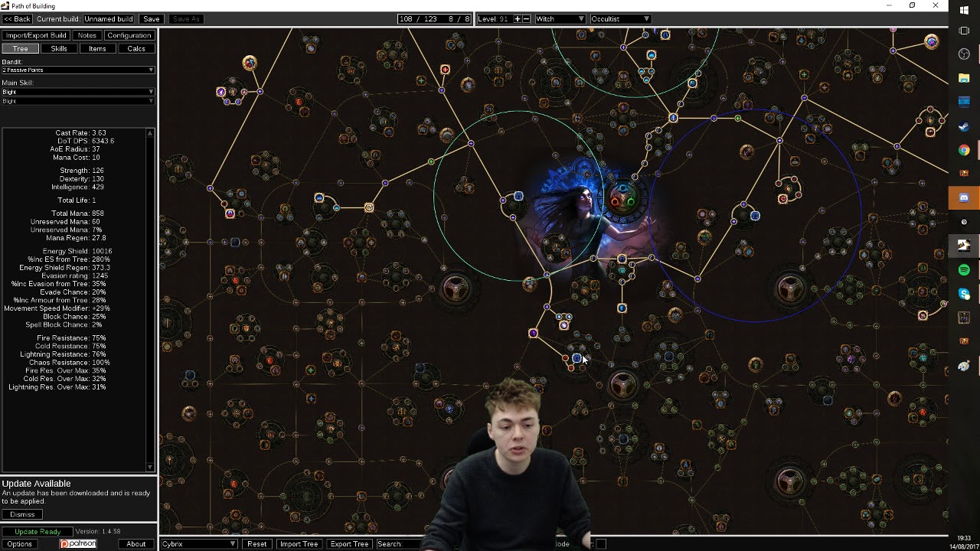
Task: Open File Explorer from the taskbar
Action: pyautogui.click(x=964, y=78)
